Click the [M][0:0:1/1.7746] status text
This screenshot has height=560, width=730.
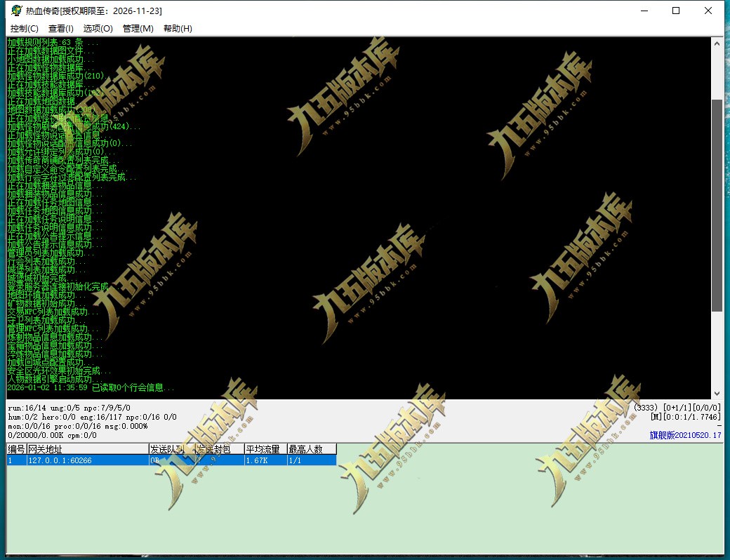click(x=685, y=417)
